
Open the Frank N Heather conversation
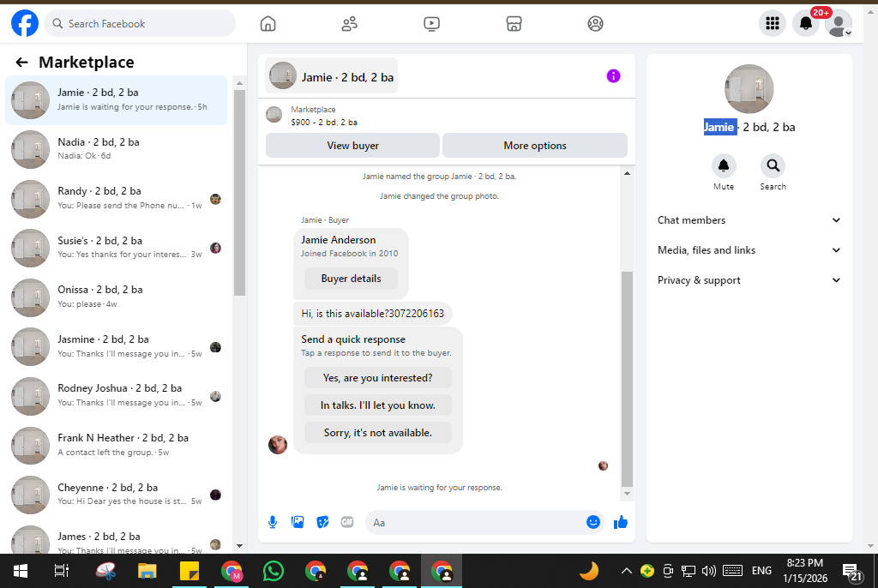[x=117, y=445]
